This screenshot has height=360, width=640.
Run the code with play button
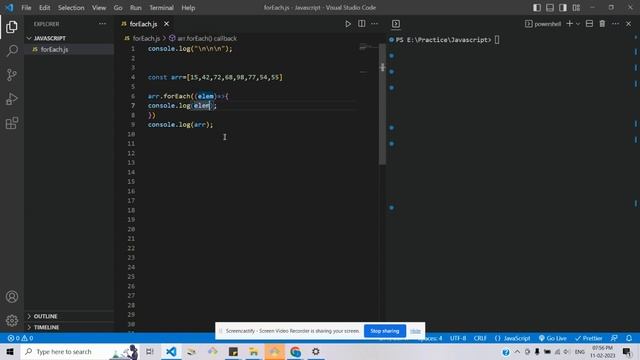(348, 24)
